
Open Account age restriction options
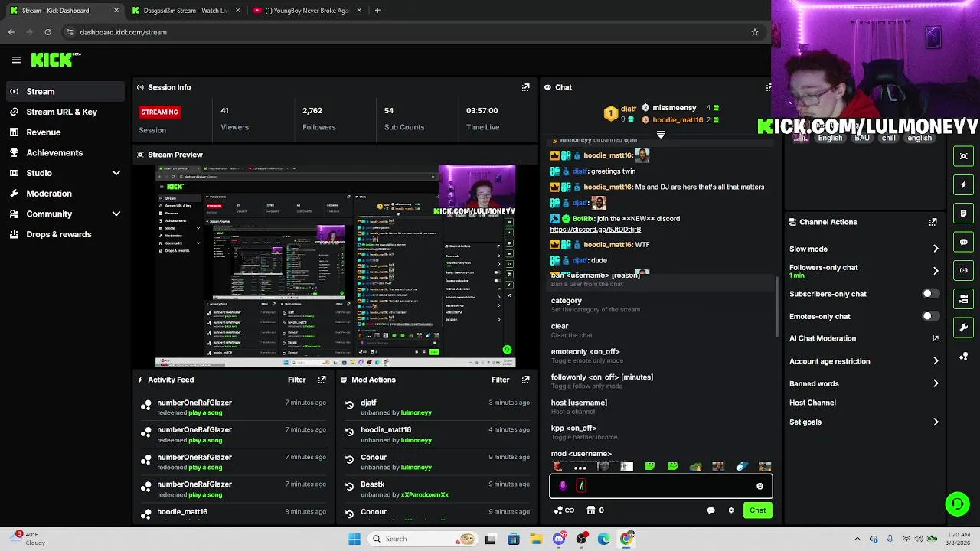coord(864,361)
